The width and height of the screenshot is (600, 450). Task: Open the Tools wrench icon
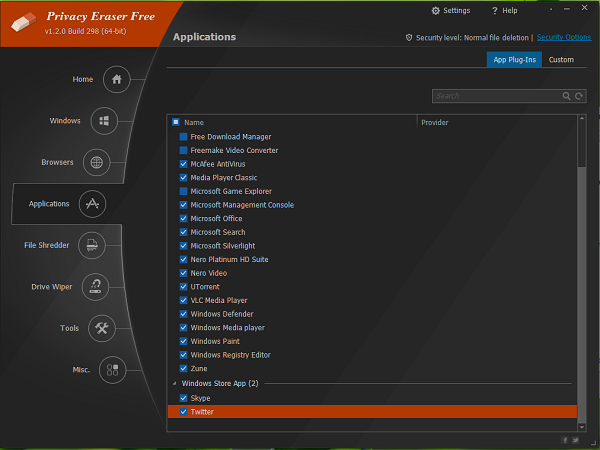102,328
